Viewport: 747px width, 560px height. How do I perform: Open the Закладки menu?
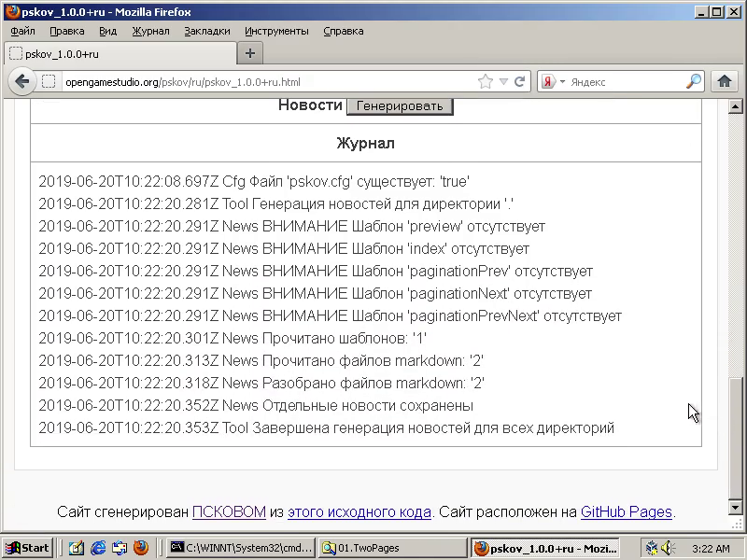tap(206, 31)
